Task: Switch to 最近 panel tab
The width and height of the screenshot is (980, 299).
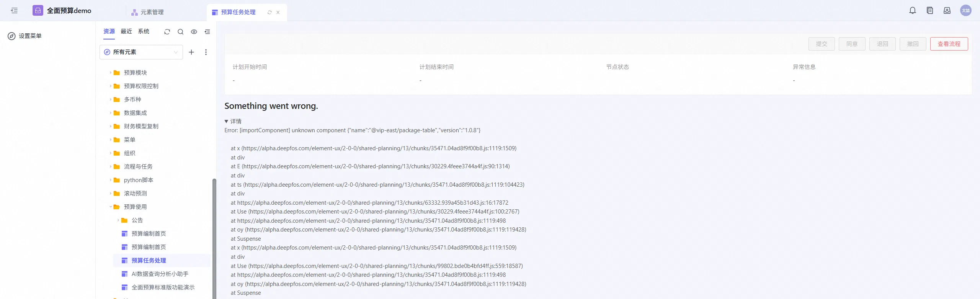Action: pyautogui.click(x=126, y=31)
